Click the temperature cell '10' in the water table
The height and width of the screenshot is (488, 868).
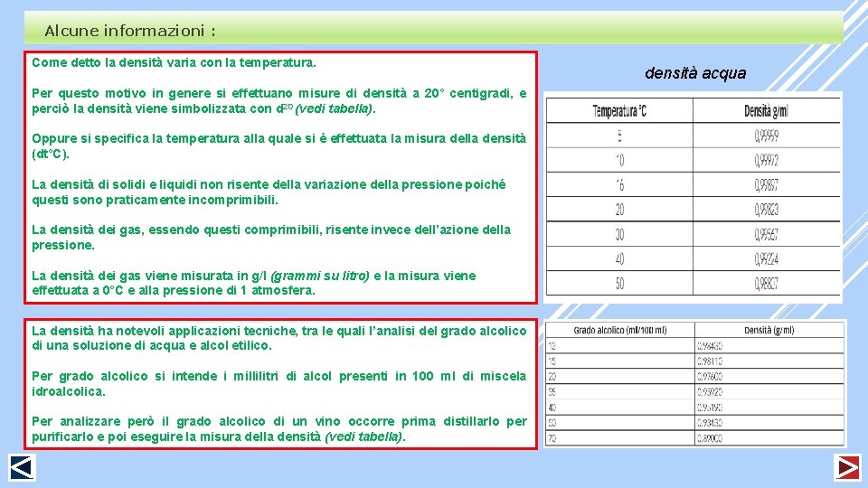(619, 160)
